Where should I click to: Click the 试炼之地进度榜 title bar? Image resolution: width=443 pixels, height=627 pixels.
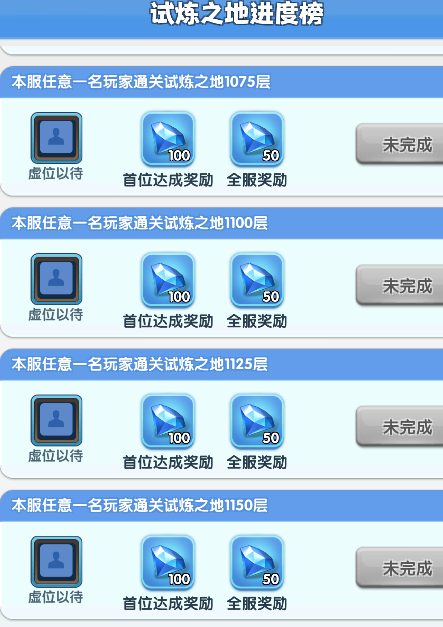[222, 18]
